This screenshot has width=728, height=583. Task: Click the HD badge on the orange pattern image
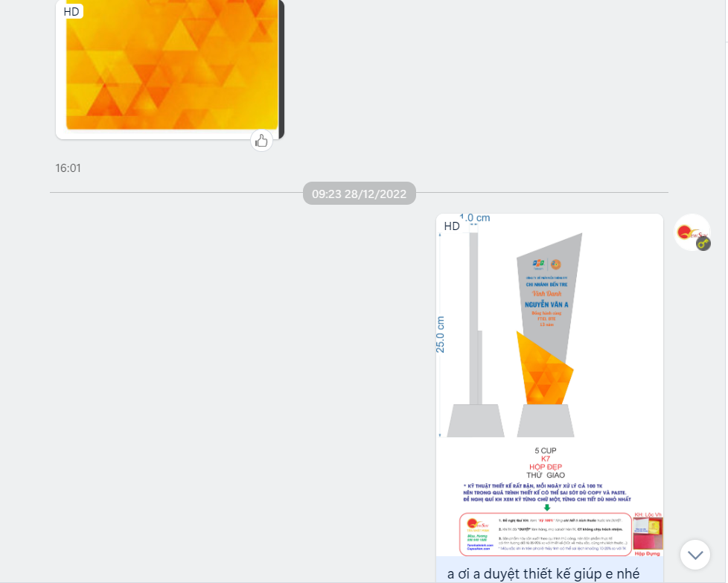(71, 11)
